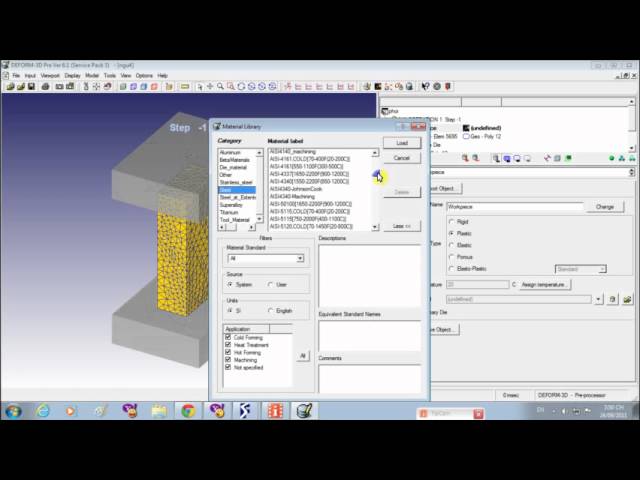Click DEFORM taskbar application icon

point(304,411)
